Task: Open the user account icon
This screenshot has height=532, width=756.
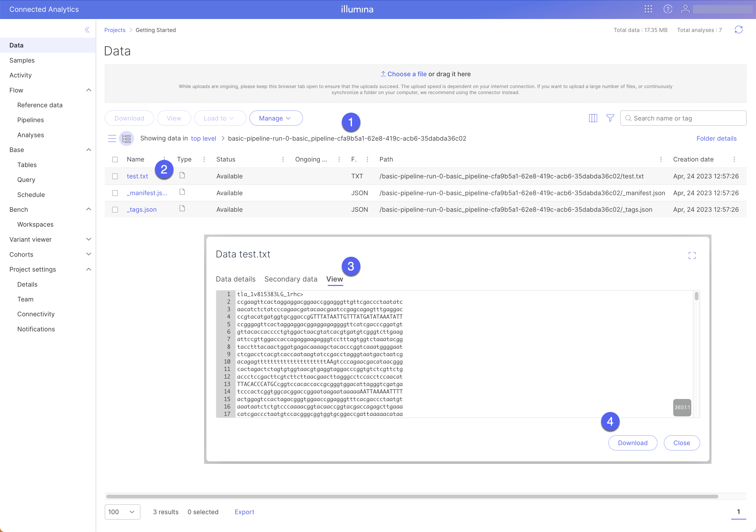Action: coord(685,9)
